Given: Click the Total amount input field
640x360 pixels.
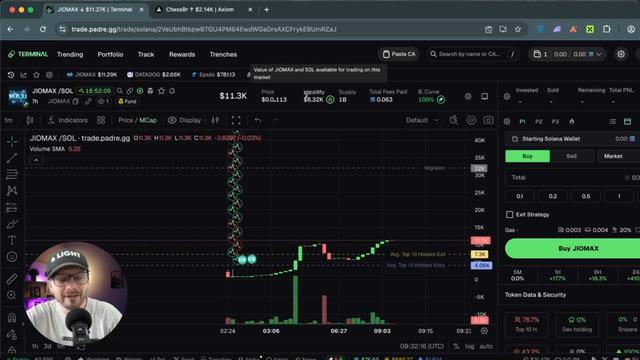Looking at the screenshot, I should click(572, 178).
